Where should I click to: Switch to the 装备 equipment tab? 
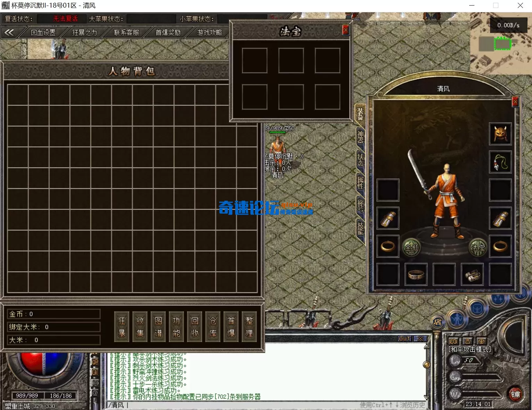coord(361,114)
